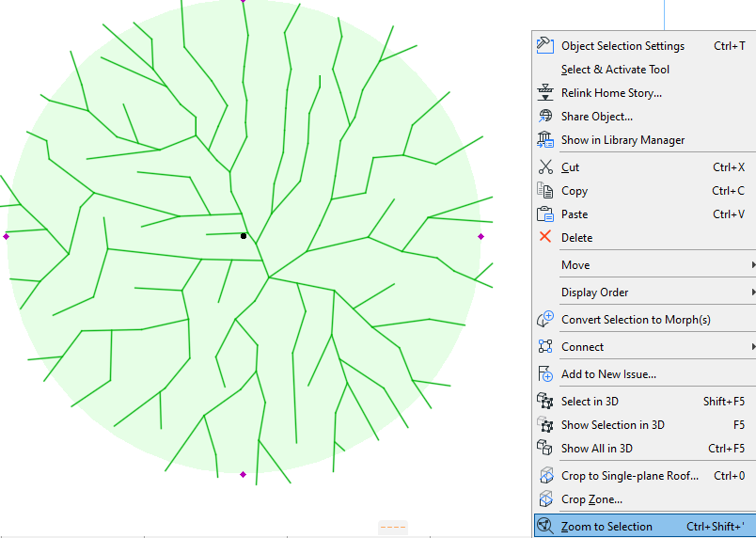
Task: Expand the Connect submenu label
Action: (x=582, y=347)
